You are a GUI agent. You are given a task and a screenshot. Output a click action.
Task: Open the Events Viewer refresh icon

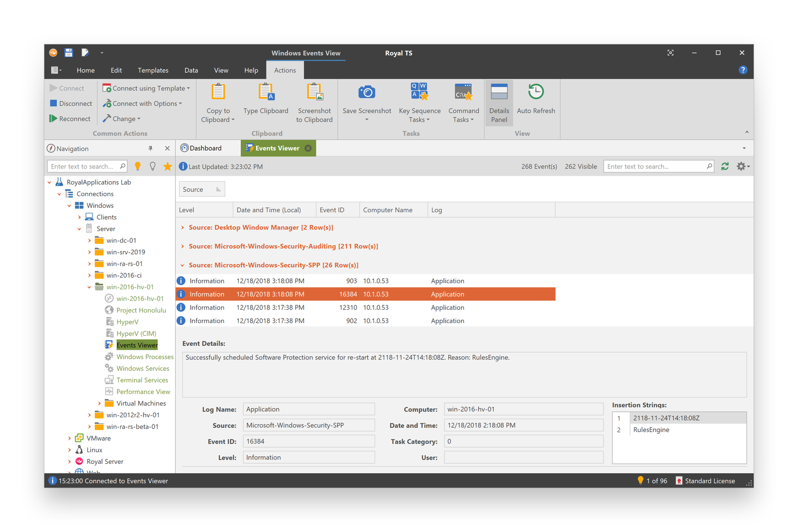[x=725, y=166]
